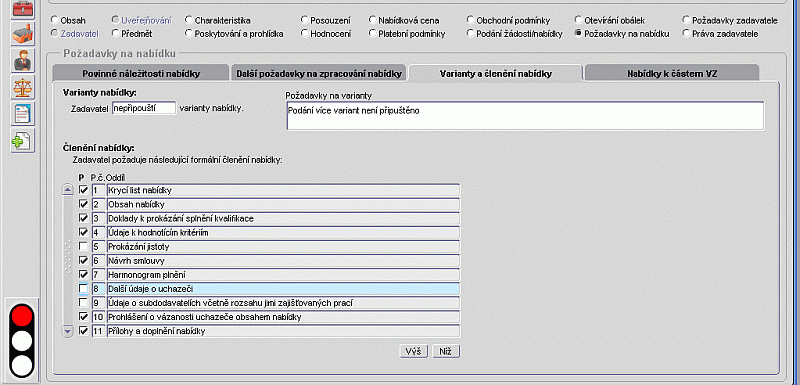The image size is (800, 385).
Task: Uncheck Přílohy a doplnění nabídky checkbox
Action: 84,331
